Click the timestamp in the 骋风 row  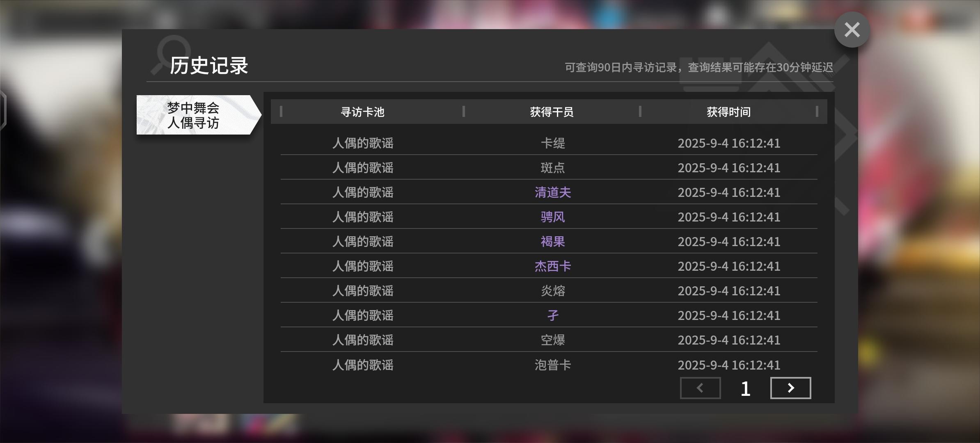729,217
